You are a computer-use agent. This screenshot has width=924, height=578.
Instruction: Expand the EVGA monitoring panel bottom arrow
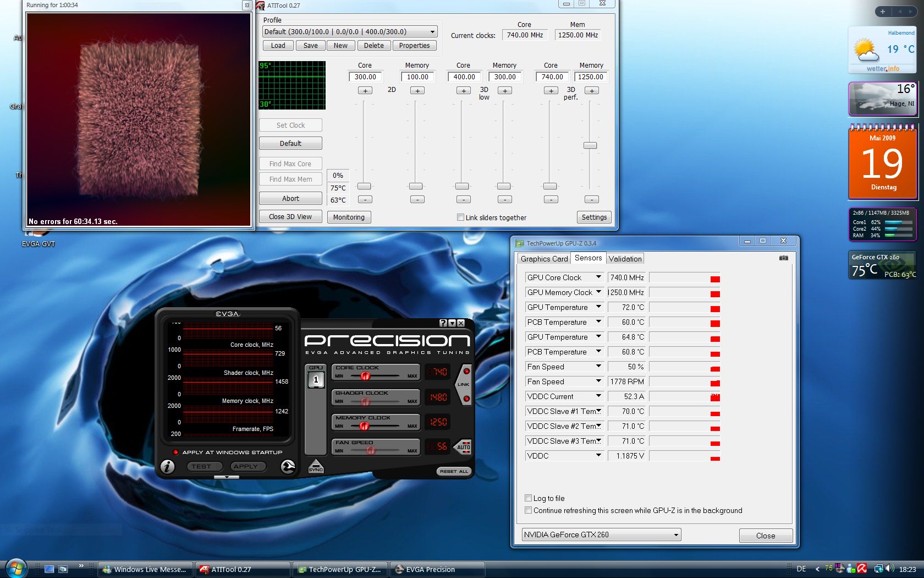227,477
